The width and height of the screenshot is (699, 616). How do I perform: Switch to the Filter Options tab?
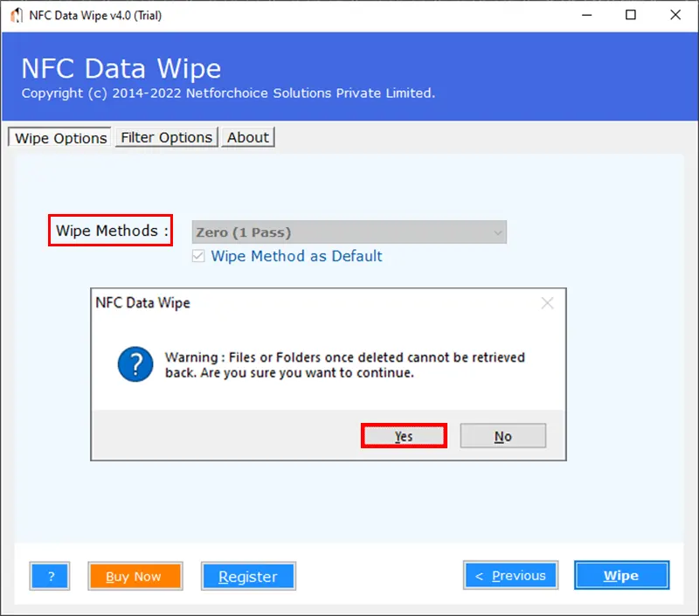point(166,137)
